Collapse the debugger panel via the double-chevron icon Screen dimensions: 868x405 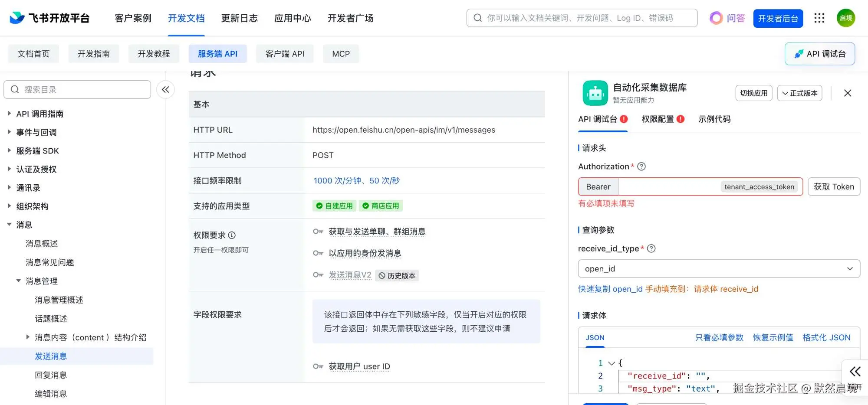tap(854, 372)
